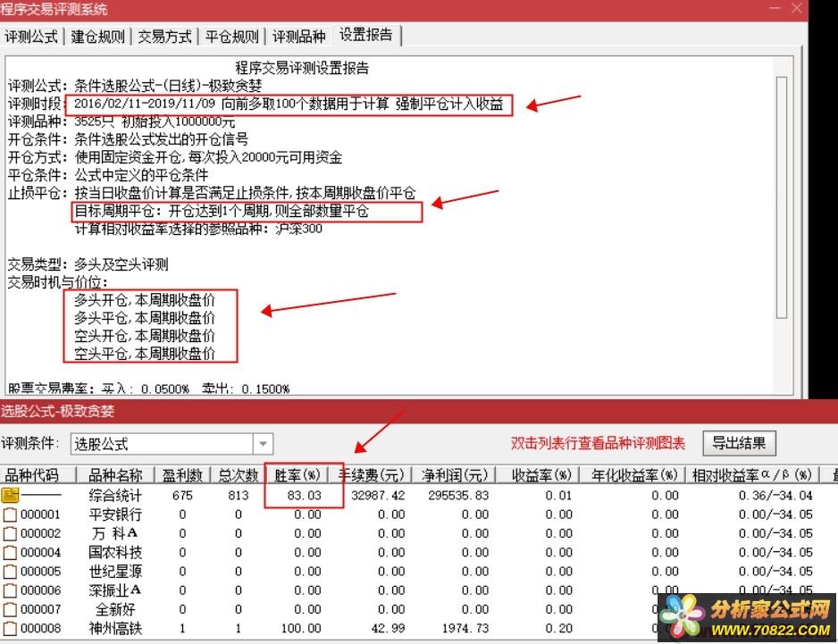This screenshot has width=838, height=644.
Task: Click stock code 000001
Action: [x=40, y=514]
